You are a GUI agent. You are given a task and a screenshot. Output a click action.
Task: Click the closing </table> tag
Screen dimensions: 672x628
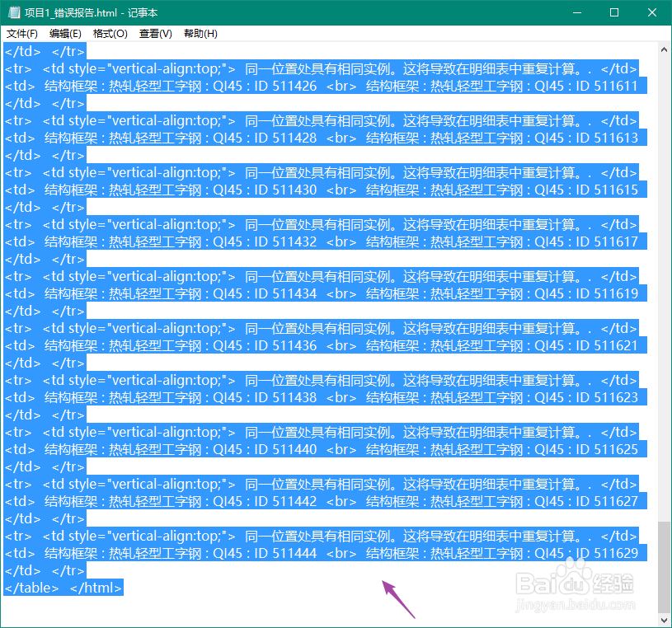tap(31, 588)
